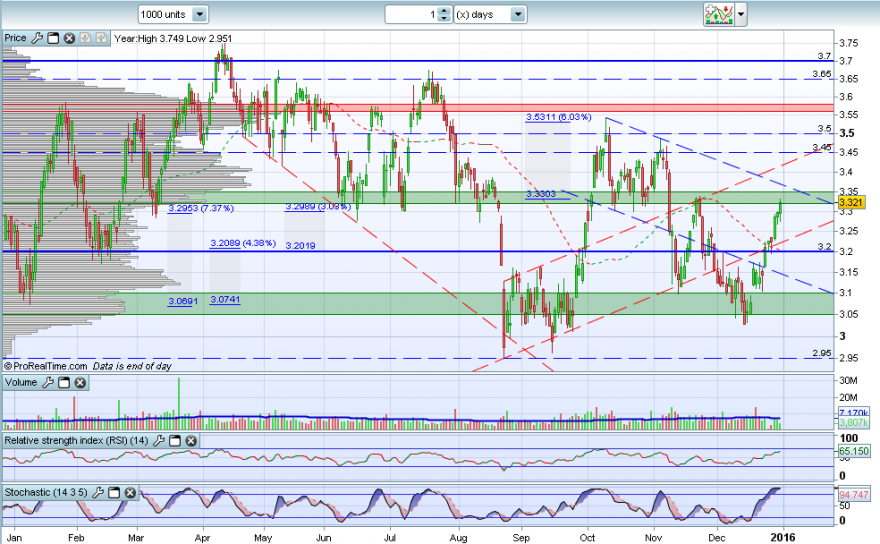Close the Stochastic panel
The height and width of the screenshot is (544, 880).
[x=130, y=493]
